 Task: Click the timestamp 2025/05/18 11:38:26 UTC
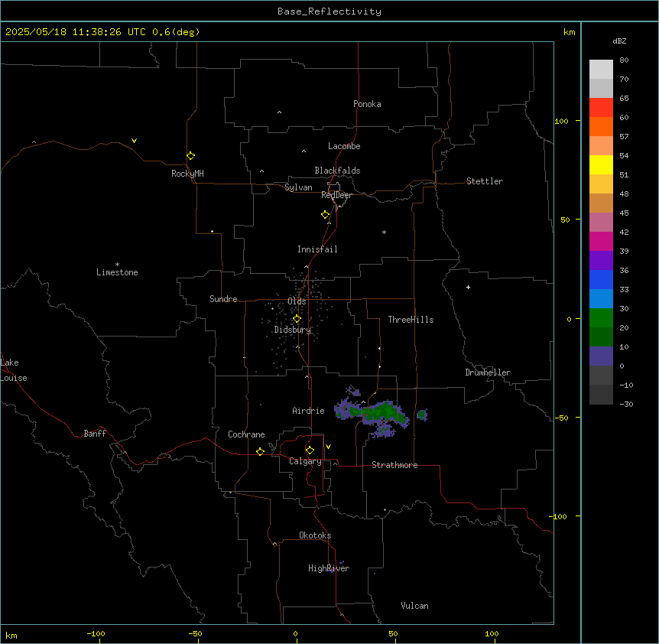click(76, 32)
